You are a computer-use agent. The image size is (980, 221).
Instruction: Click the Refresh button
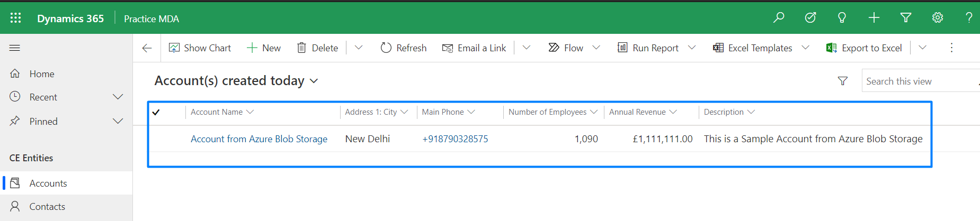tap(404, 48)
